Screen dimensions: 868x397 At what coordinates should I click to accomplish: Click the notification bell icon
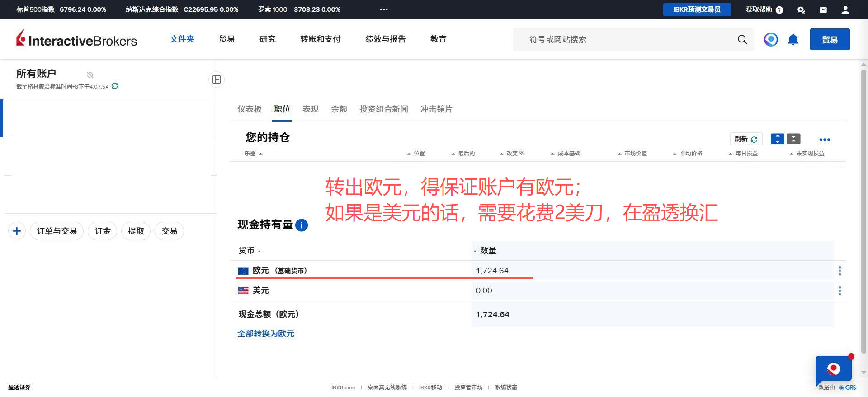(793, 40)
